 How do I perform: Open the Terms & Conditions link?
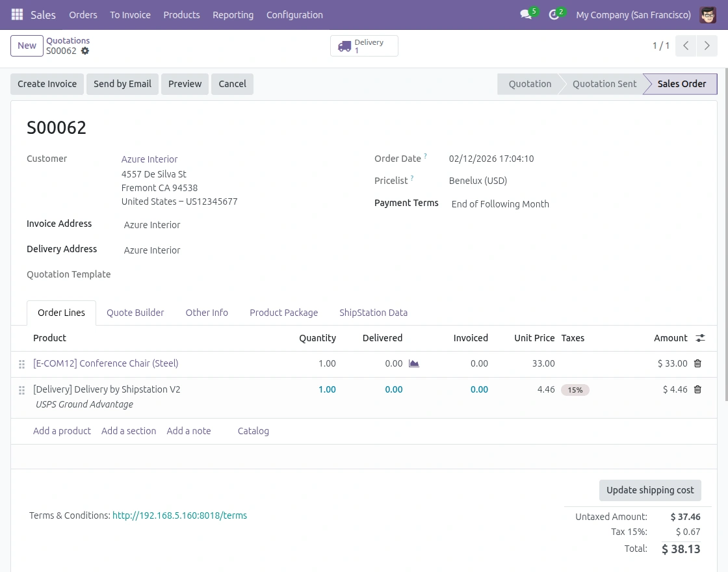tap(179, 515)
